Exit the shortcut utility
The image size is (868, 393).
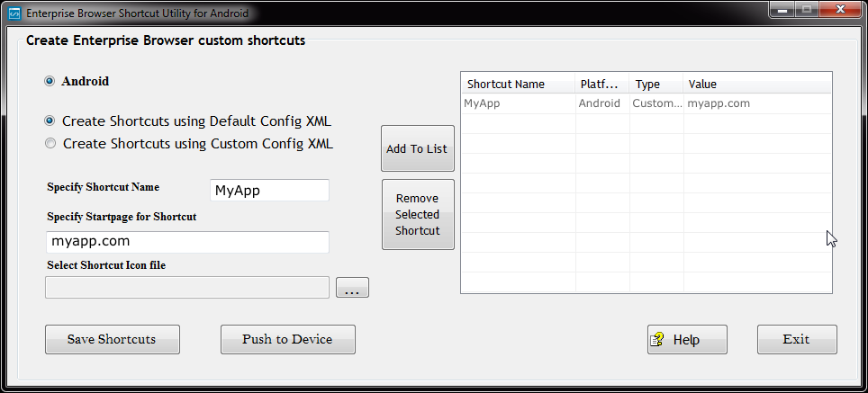[796, 339]
